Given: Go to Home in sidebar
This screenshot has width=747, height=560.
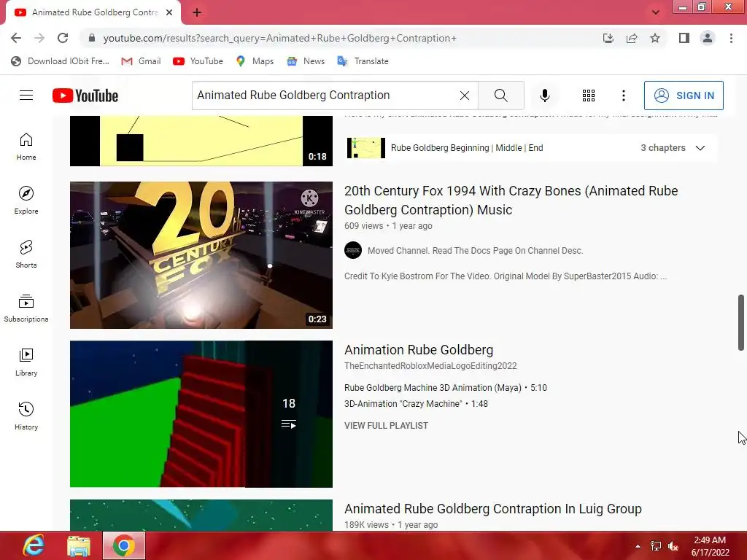Looking at the screenshot, I should 26,147.
